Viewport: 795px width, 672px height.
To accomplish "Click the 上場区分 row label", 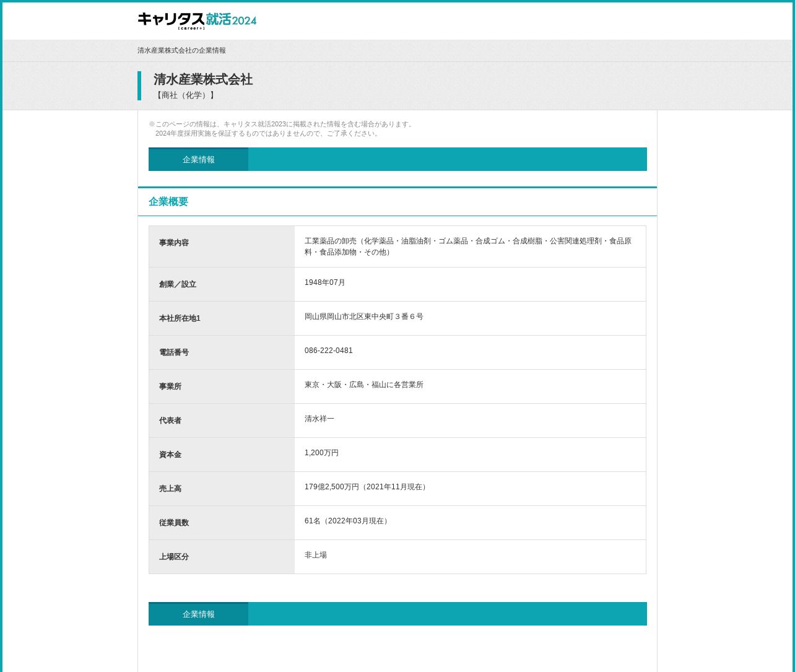I will [174, 557].
